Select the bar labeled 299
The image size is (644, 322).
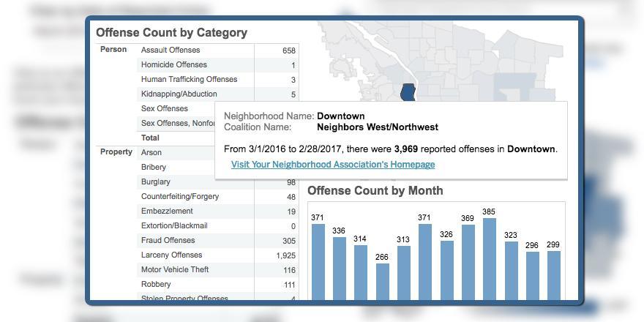coord(554,276)
